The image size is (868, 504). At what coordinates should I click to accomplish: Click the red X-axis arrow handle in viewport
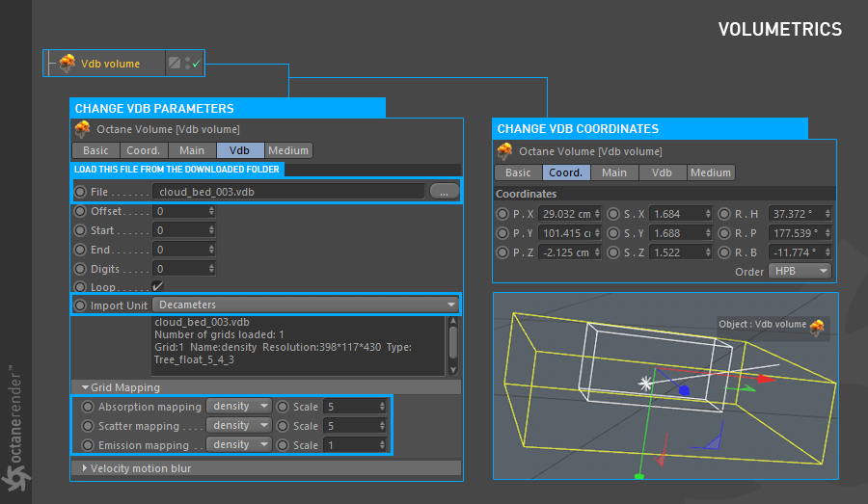(x=766, y=379)
